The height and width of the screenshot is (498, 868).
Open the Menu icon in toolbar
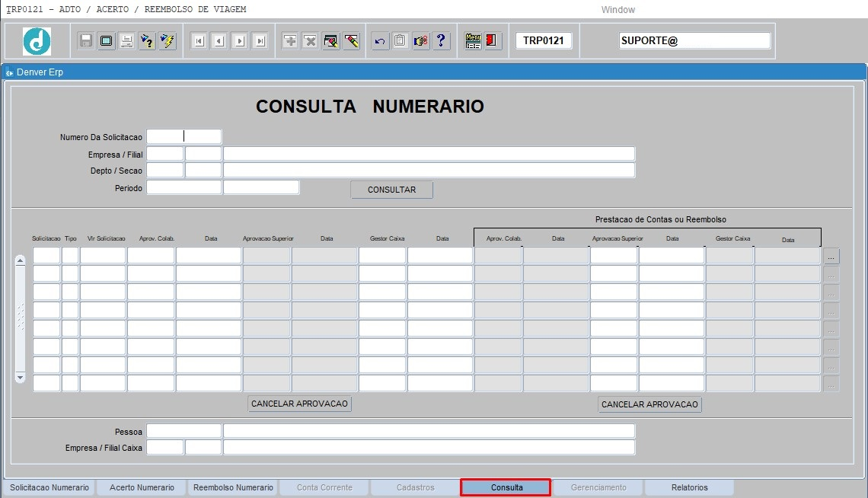(473, 41)
